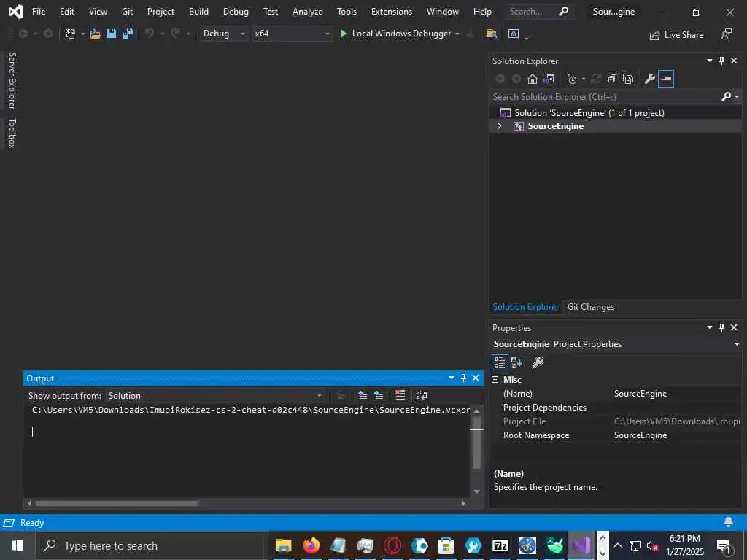This screenshot has height=560, width=747.
Task: Open Firefox from the taskbar
Action: pos(311,545)
